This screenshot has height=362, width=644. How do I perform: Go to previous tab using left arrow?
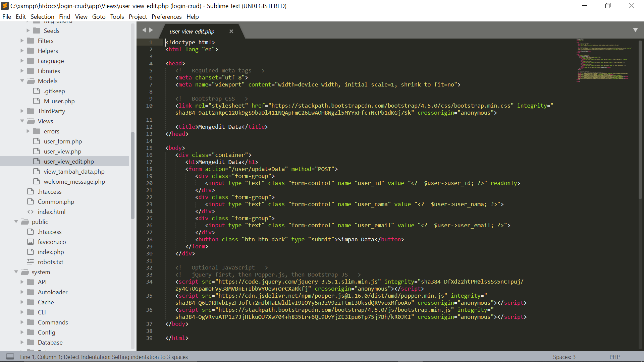pyautogui.click(x=144, y=30)
